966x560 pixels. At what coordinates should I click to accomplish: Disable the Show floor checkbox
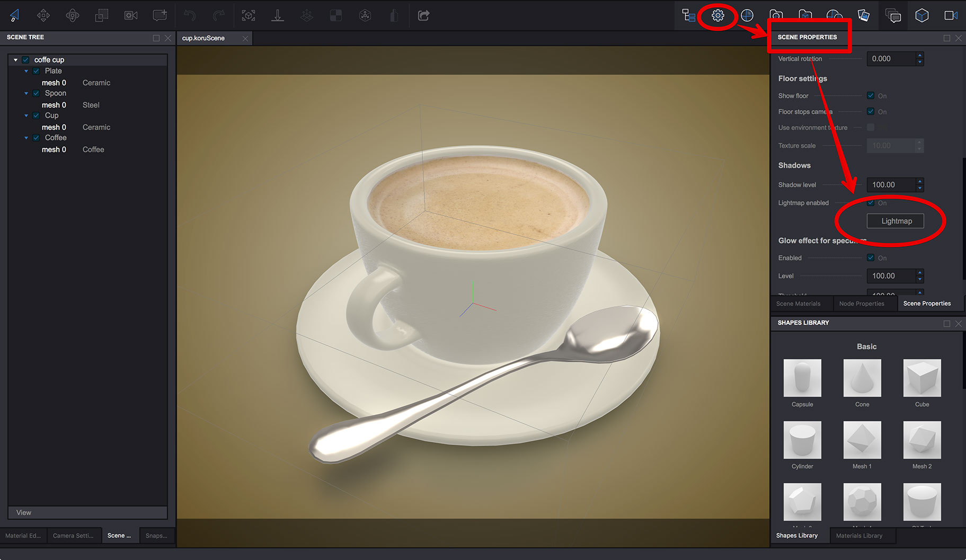[871, 95]
